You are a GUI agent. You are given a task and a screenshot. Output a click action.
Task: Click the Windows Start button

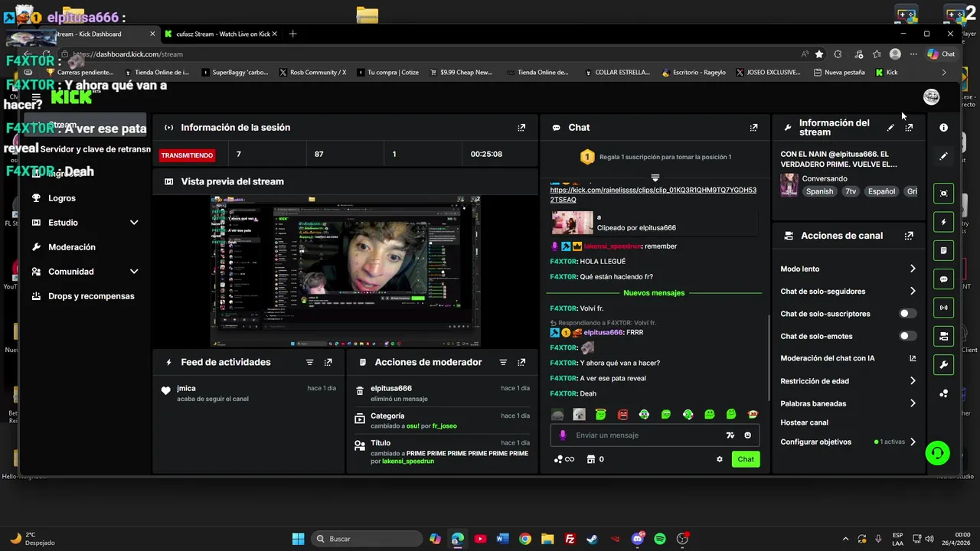click(298, 539)
